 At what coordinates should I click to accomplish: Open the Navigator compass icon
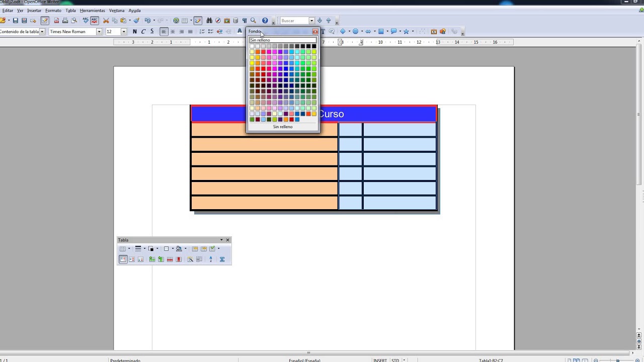pyautogui.click(x=218, y=21)
